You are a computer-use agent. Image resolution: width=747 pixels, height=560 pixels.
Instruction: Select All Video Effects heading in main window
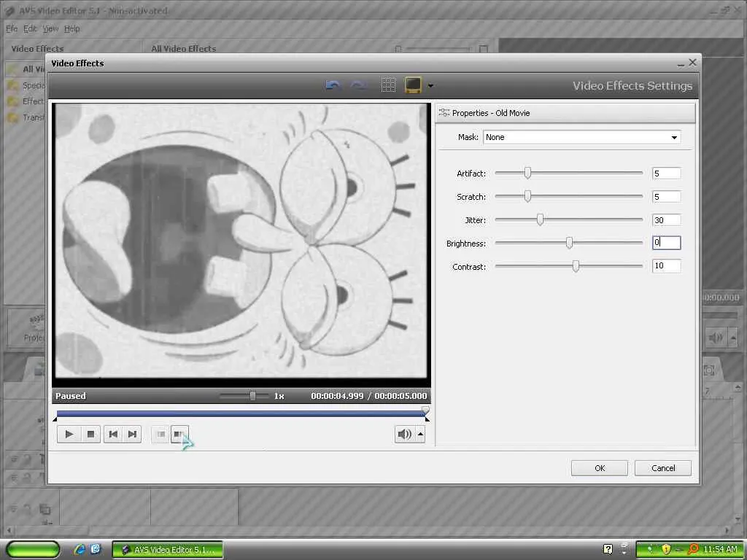183,49
